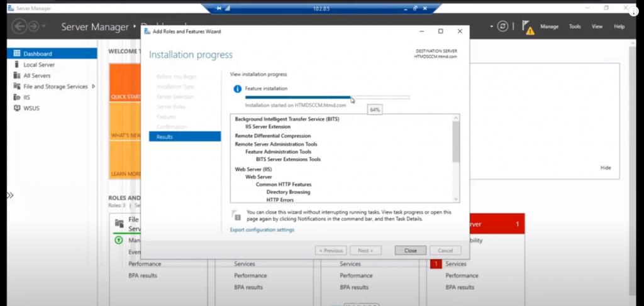
Task: Open the Tools menu
Action: pyautogui.click(x=575, y=26)
